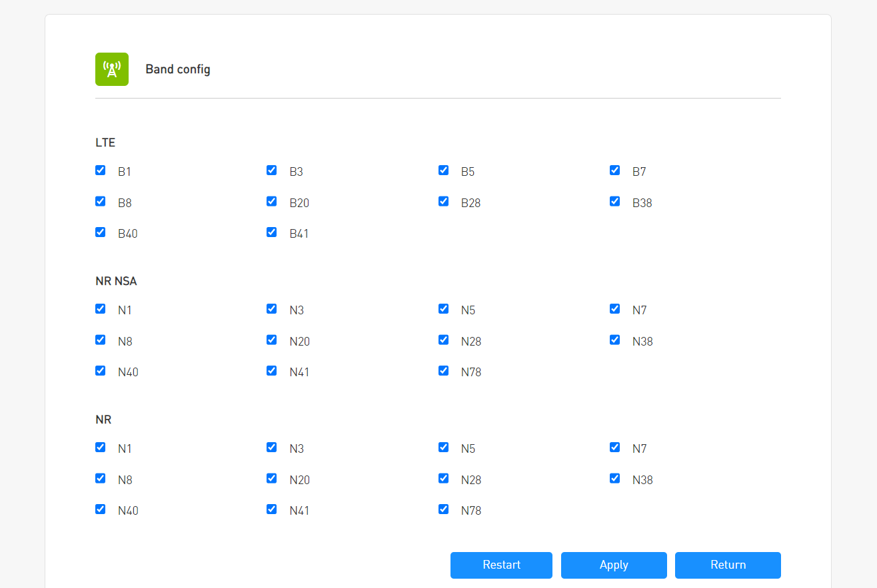
Task: Uncheck N3 in the NR section
Action: [272, 447]
